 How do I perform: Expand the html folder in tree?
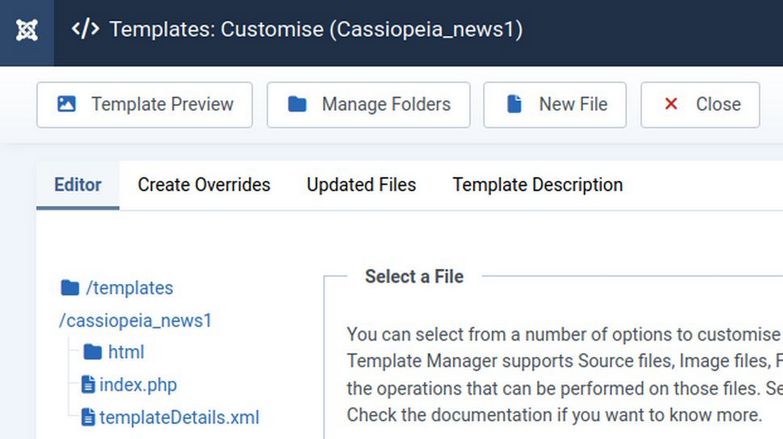click(126, 352)
